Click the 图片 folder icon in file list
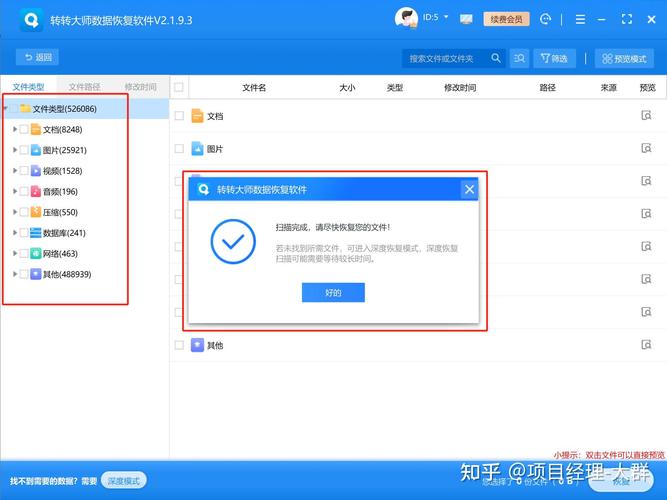 point(197,149)
